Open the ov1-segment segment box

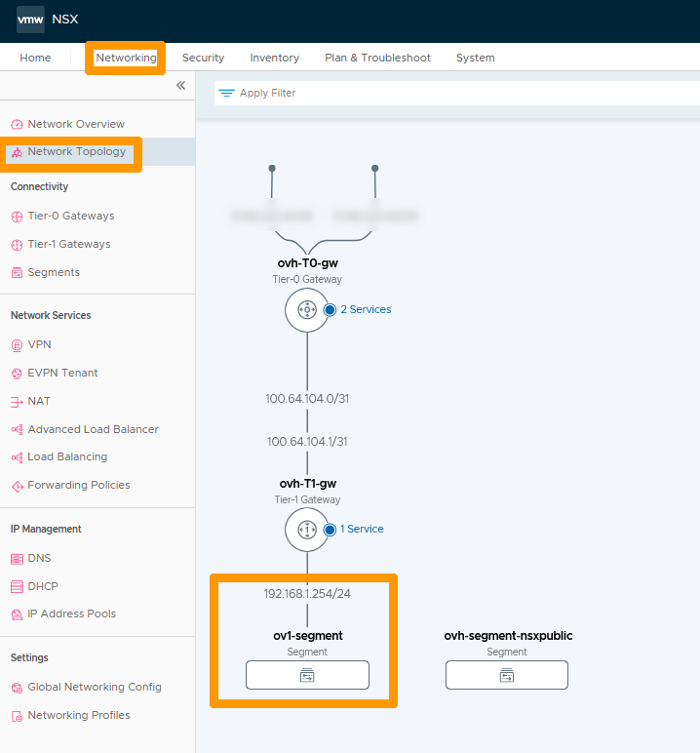point(307,675)
